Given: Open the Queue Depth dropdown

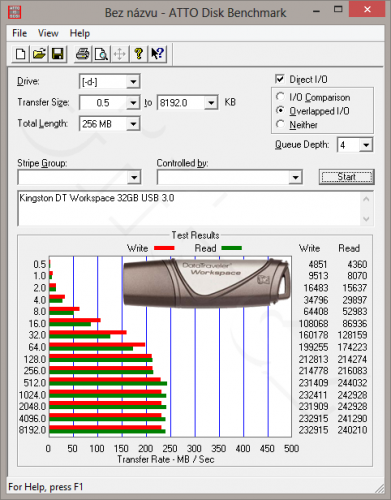Looking at the screenshot, I should click(366, 145).
